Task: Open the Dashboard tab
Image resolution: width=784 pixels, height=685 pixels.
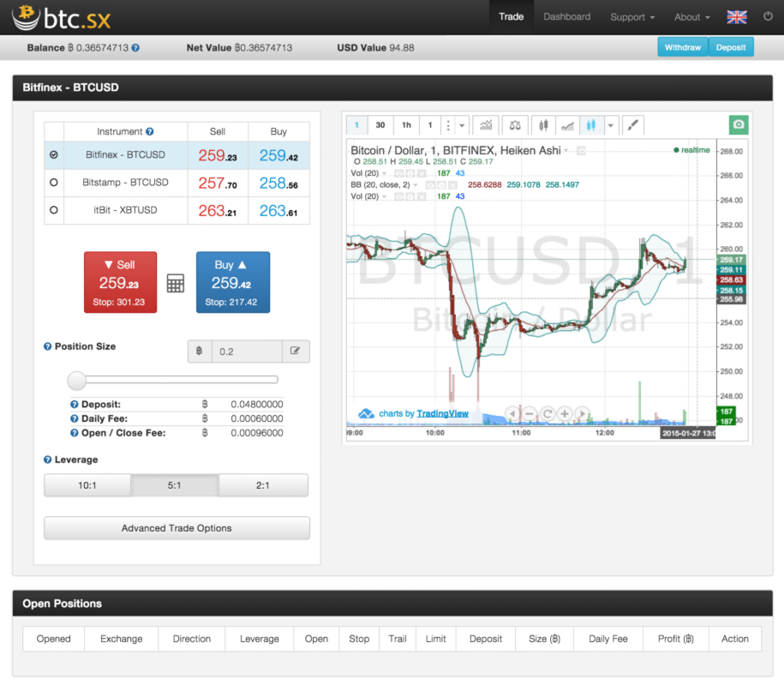Action: tap(567, 17)
